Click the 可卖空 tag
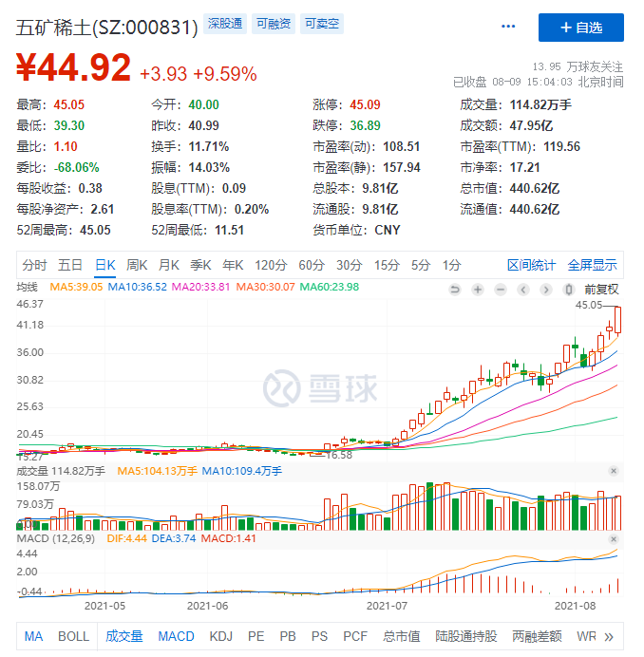The width and height of the screenshot is (644, 657). [x=322, y=24]
